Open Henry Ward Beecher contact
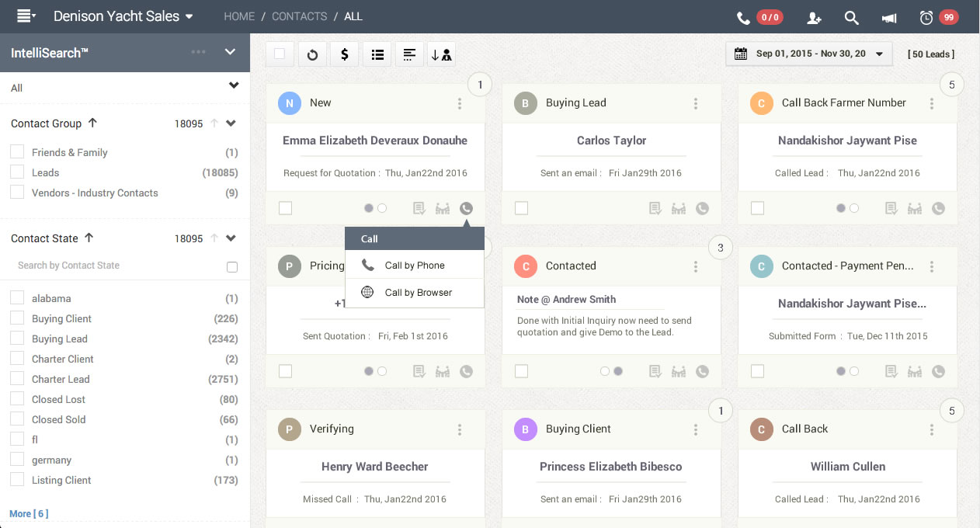The width and height of the screenshot is (980, 528). tap(375, 467)
